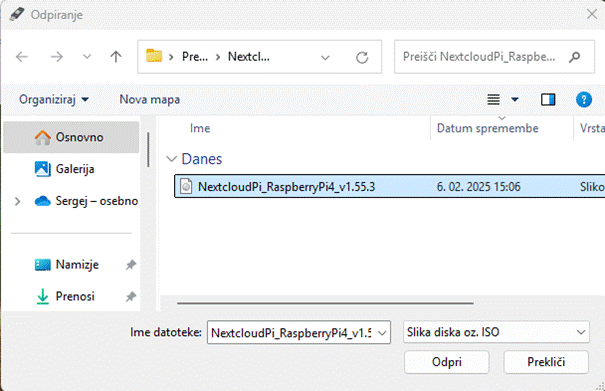605x391 pixels.
Task: Toggle the preview pane icon
Action: [x=548, y=100]
